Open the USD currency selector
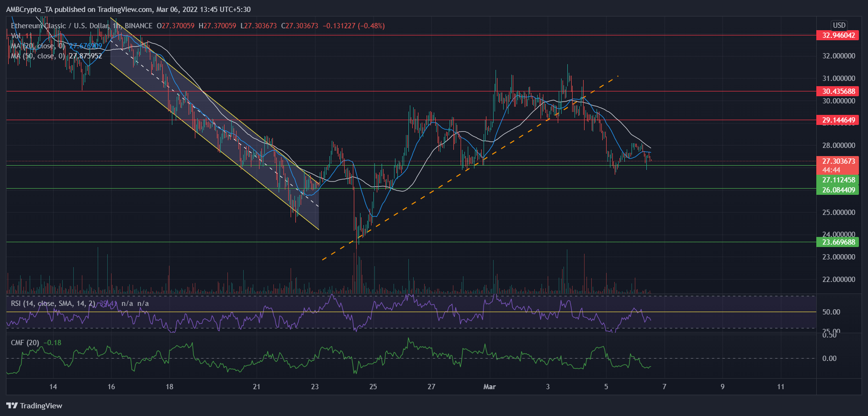 click(839, 25)
